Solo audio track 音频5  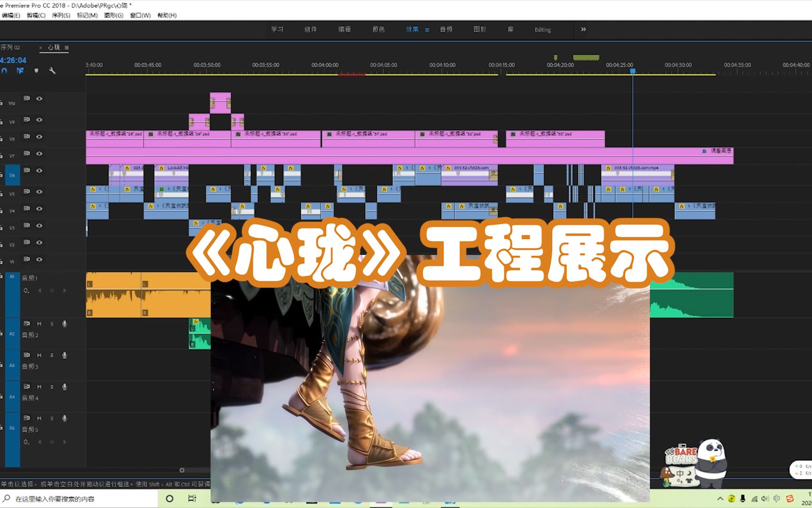pos(52,418)
